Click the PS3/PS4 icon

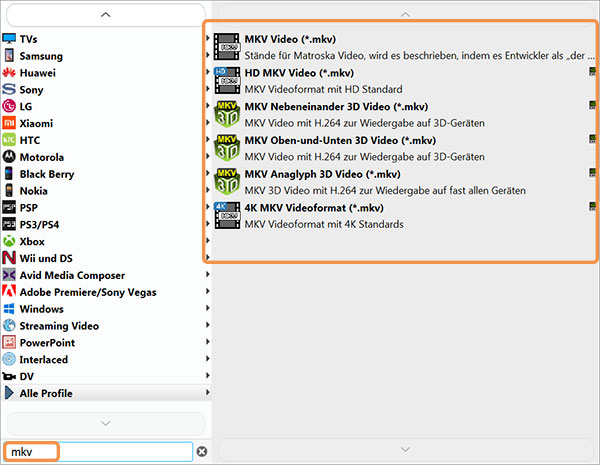pos(9,224)
